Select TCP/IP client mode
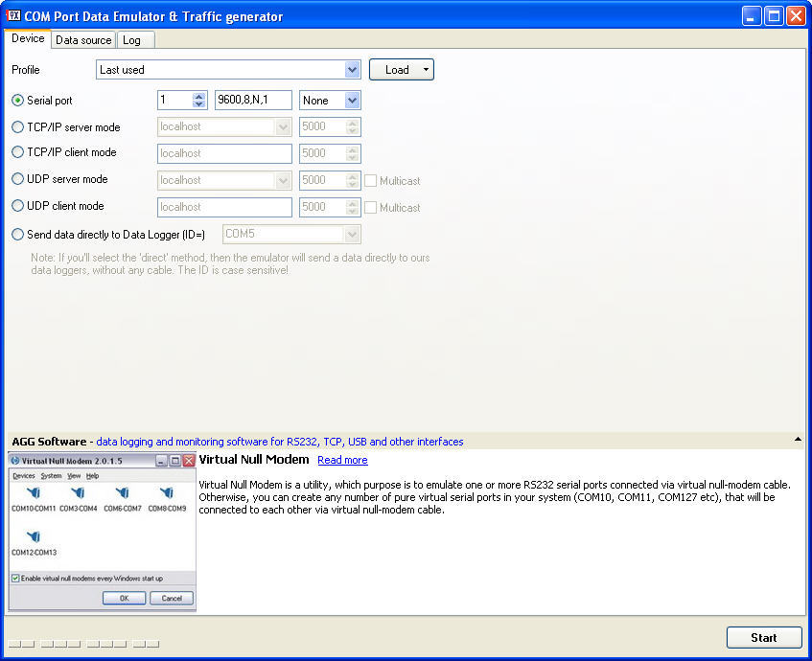The width and height of the screenshot is (812, 661). click(x=17, y=152)
